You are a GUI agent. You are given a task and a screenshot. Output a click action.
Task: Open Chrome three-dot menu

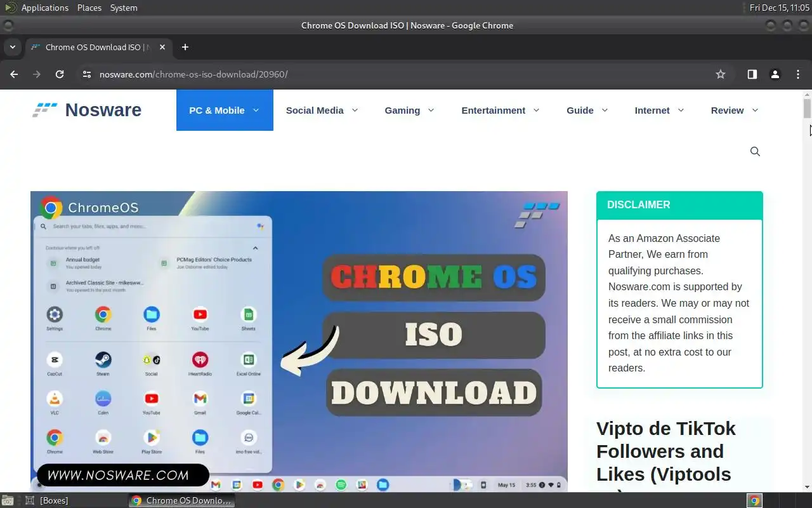pyautogui.click(x=798, y=74)
